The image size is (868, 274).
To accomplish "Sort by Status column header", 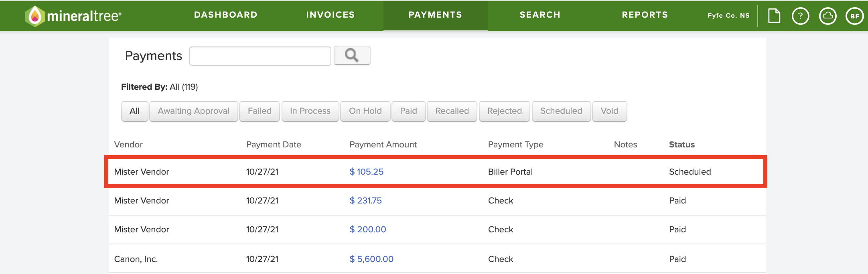I will click(682, 145).
